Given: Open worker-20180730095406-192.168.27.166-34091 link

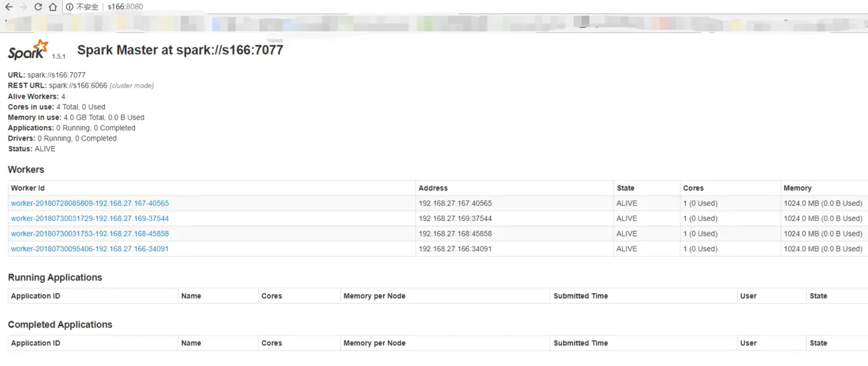Looking at the screenshot, I should click(x=90, y=249).
